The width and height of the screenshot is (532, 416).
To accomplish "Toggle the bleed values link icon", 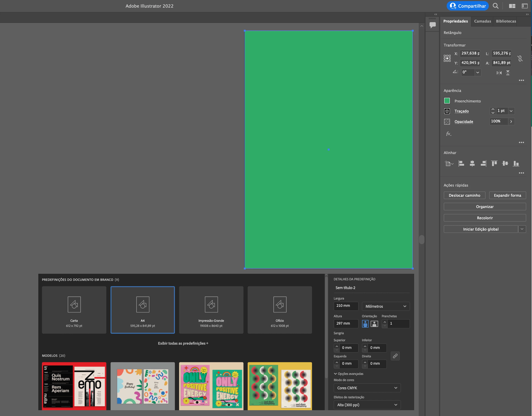I will (x=395, y=356).
